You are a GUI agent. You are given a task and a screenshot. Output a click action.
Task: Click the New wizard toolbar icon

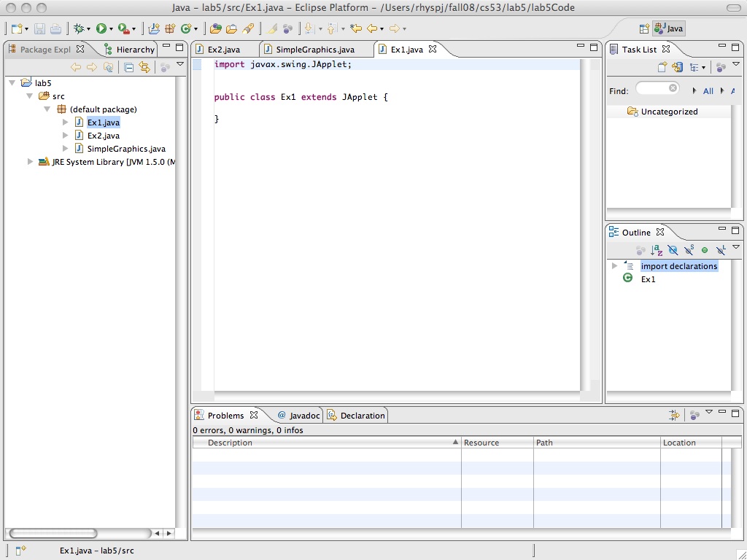[18, 28]
